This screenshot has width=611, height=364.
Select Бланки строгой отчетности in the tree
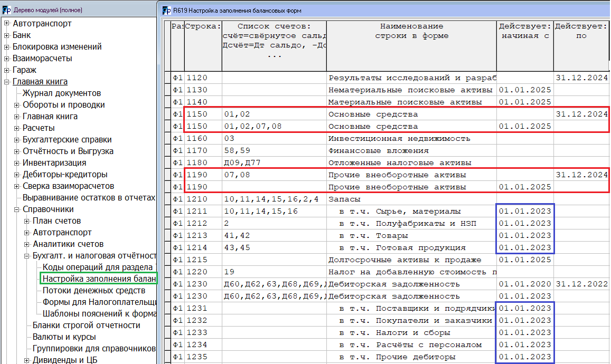[x=86, y=325]
